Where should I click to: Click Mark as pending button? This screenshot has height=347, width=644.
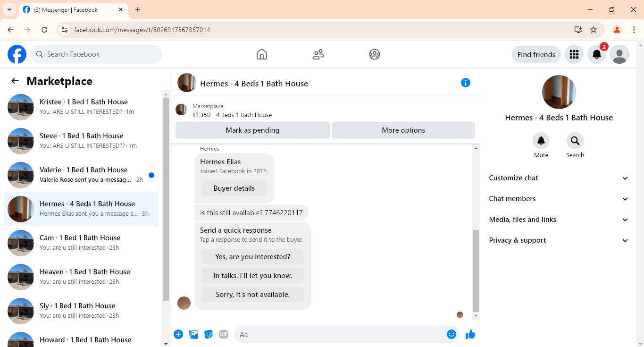[x=252, y=130]
